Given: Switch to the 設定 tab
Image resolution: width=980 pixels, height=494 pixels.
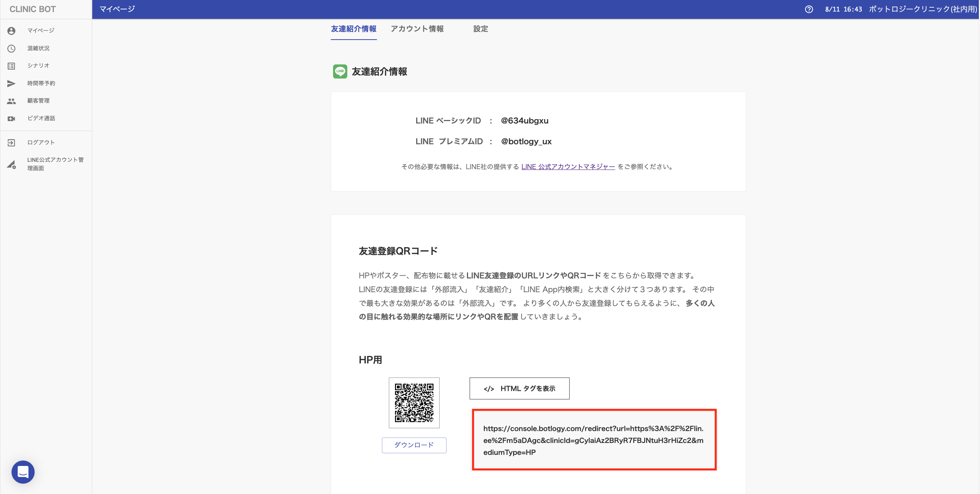Looking at the screenshot, I should click(480, 29).
